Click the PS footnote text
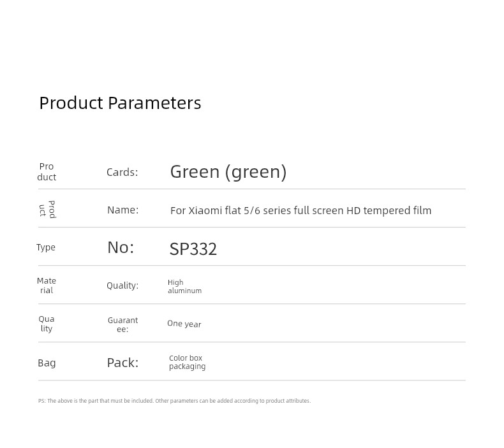Viewport: 504px width, 448px height. (x=175, y=401)
